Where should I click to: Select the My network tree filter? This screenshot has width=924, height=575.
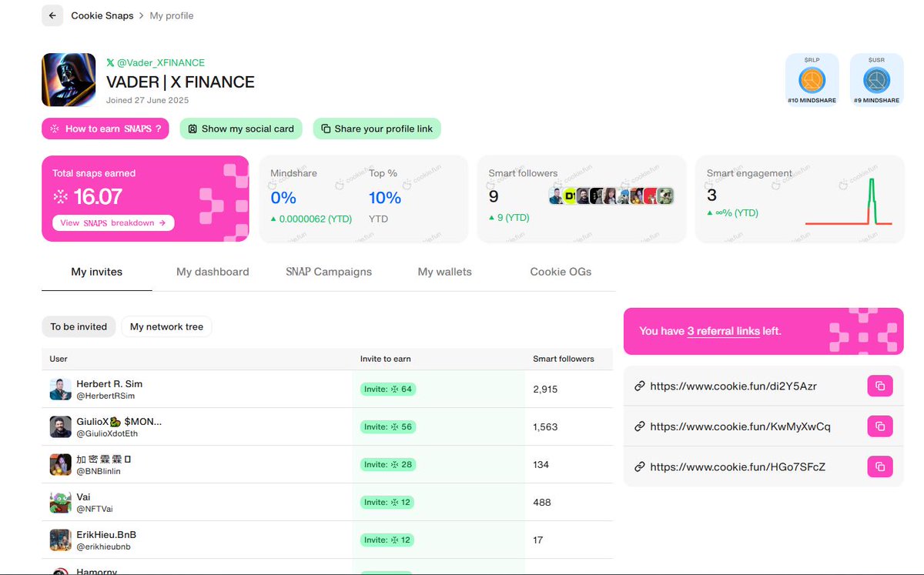click(166, 326)
